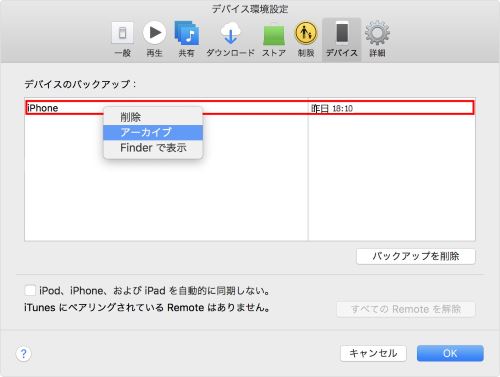
Task: Open the 詳細 (Advanced) gear pane
Action: pos(377,39)
